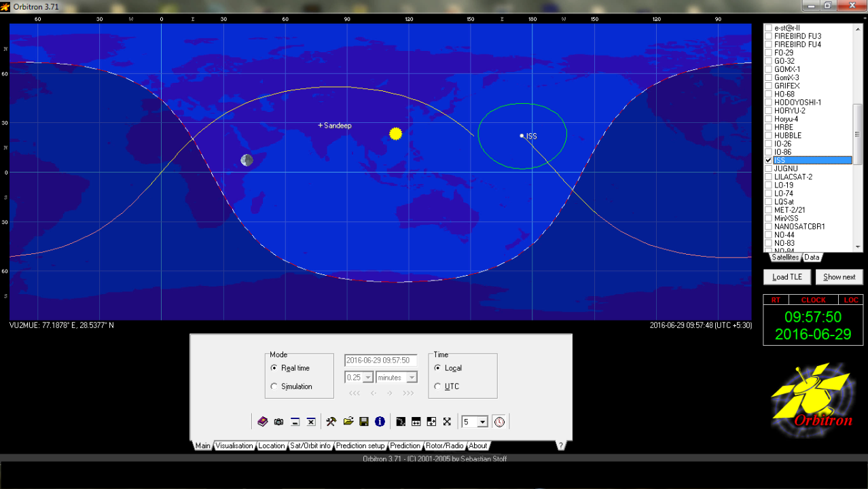Click the floppy disk save icon
868x489 pixels.
(364, 422)
